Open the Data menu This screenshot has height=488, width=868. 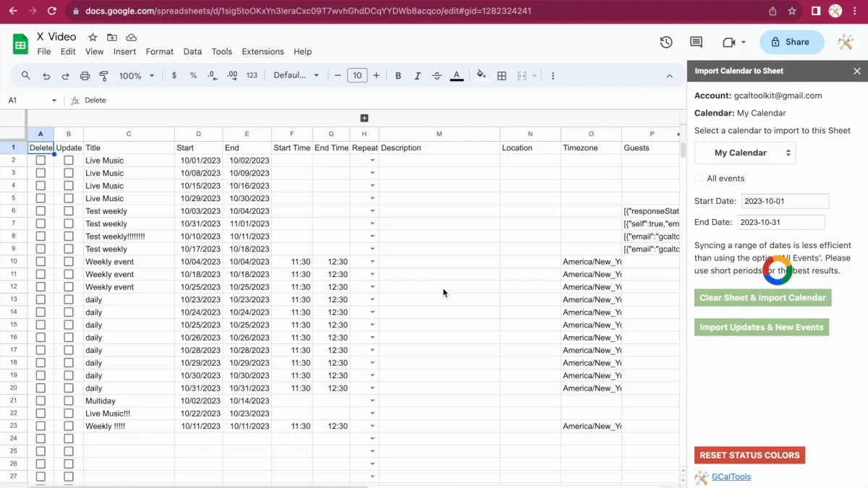192,52
